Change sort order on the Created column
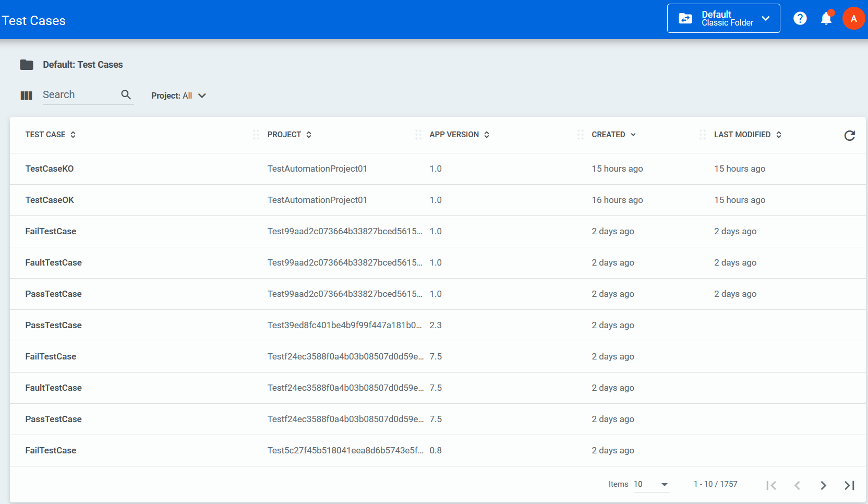The width and height of the screenshot is (868, 504). click(x=614, y=135)
